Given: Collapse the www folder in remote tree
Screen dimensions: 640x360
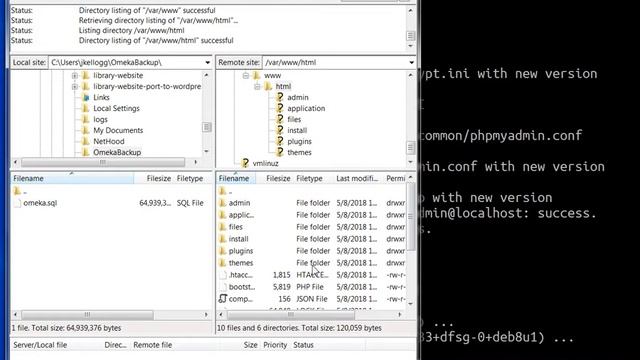Looking at the screenshot, I should (246, 76).
